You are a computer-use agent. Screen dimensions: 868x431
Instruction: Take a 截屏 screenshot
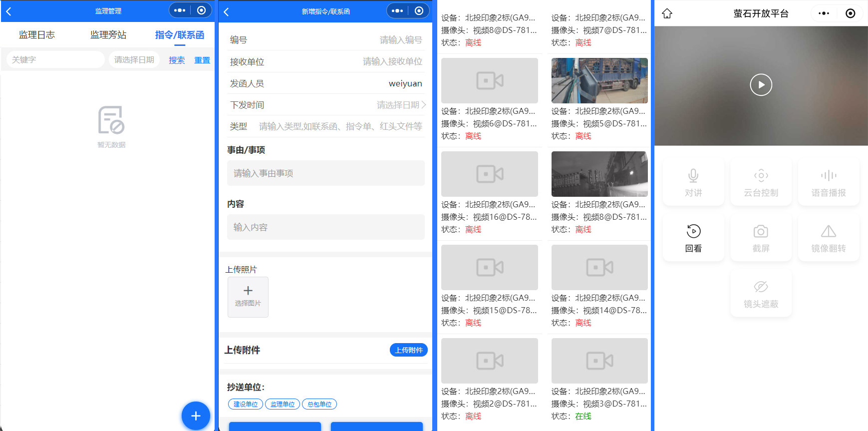pos(761,232)
